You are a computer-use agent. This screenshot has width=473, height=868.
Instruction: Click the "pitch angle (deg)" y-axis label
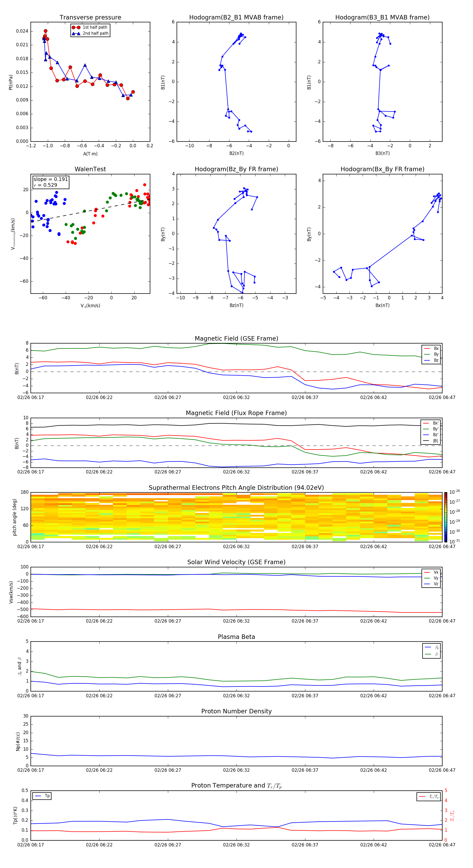(x=14, y=517)
